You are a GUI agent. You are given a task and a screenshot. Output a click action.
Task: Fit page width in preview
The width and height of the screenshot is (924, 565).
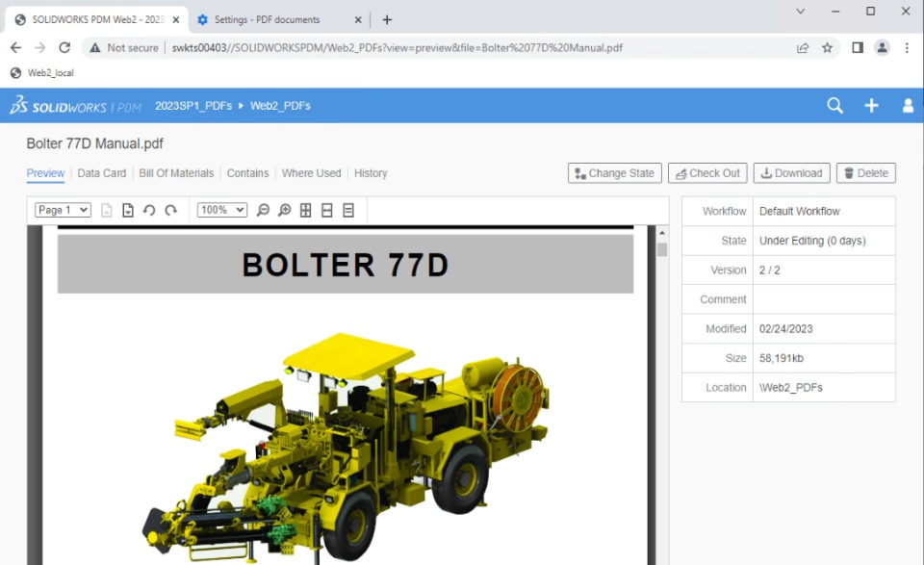coord(327,211)
